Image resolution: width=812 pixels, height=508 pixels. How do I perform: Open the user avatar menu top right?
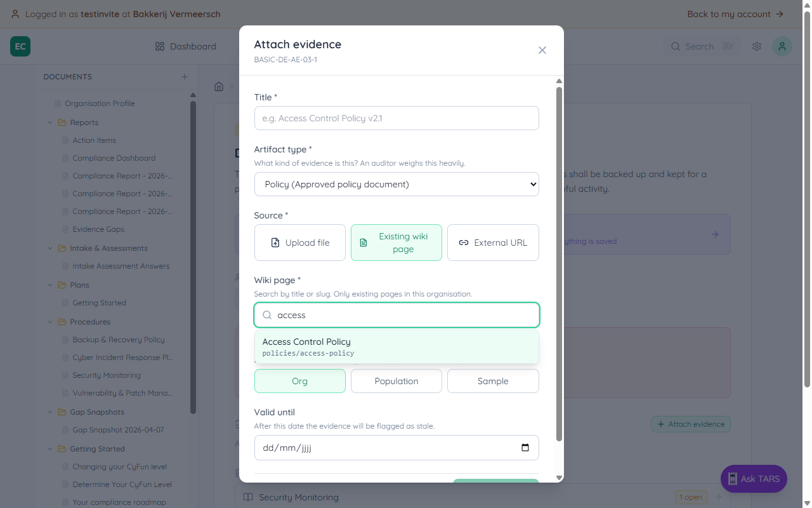(782, 46)
